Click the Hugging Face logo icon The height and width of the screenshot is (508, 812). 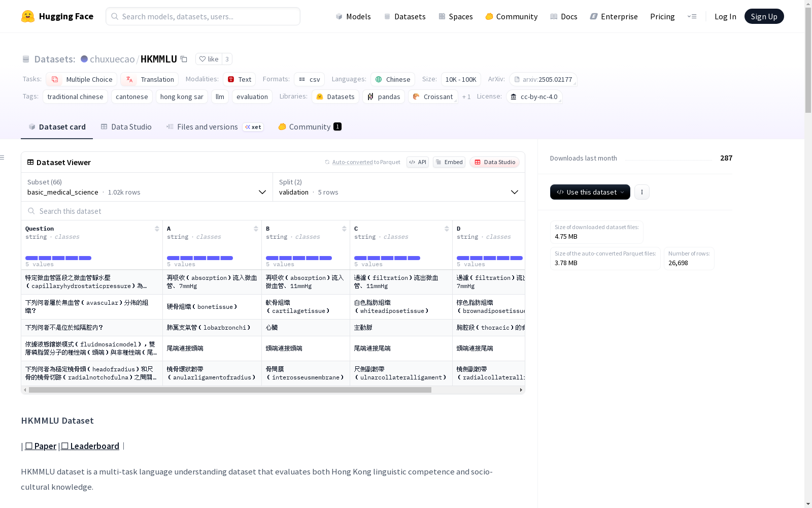pos(28,16)
